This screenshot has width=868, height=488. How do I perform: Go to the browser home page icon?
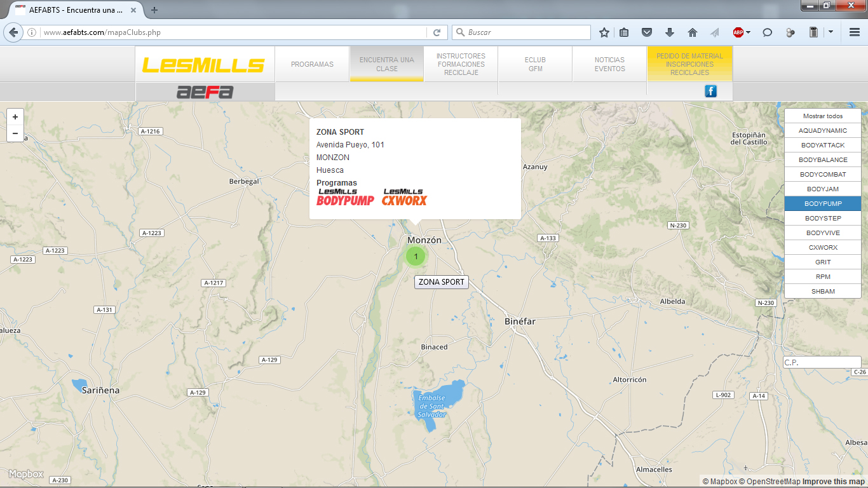(x=693, y=32)
